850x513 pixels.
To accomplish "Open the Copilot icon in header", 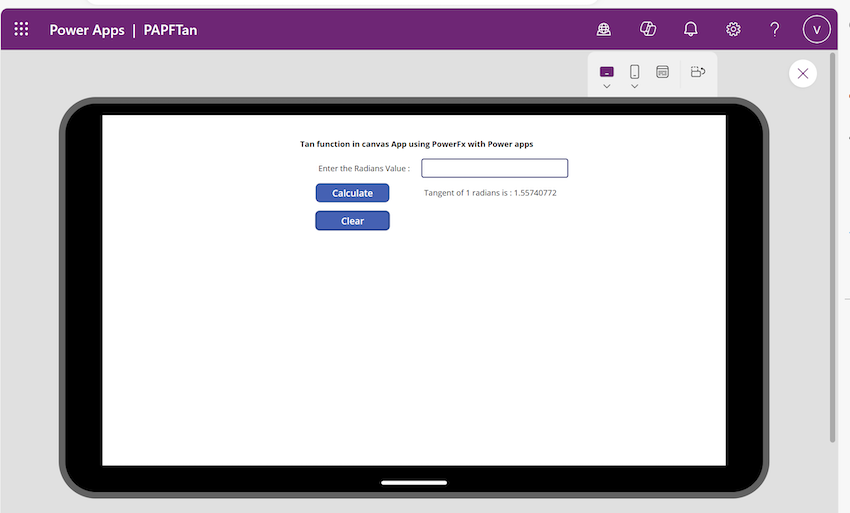I will point(648,29).
